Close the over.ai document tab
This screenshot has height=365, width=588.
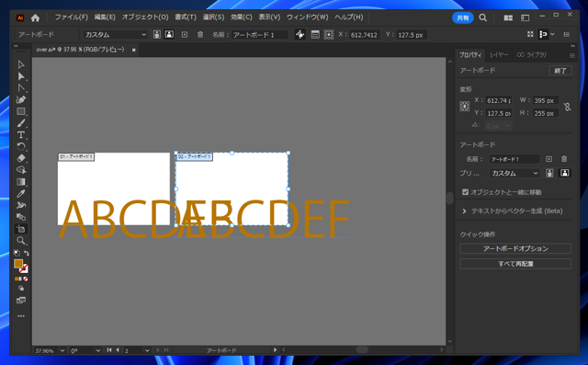(133, 50)
